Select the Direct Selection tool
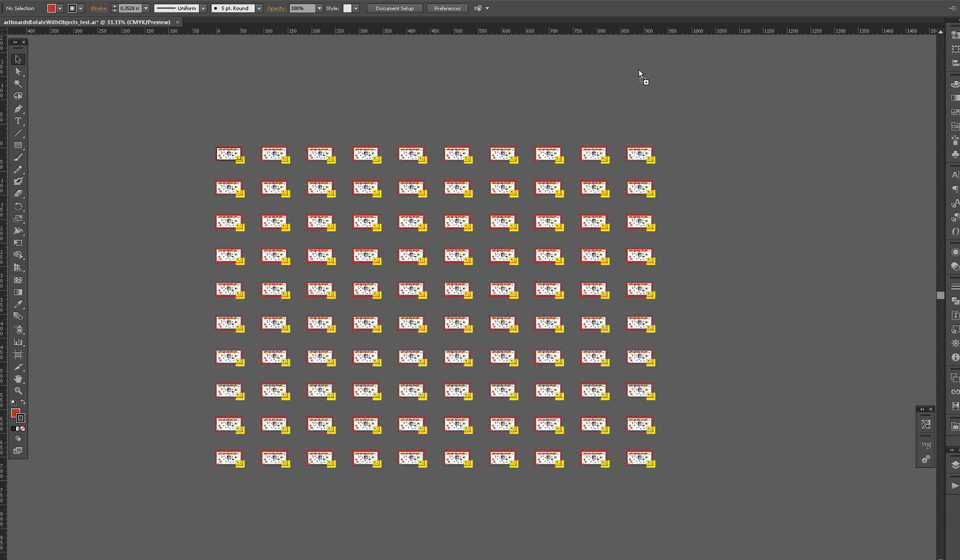This screenshot has width=960, height=560. point(18,72)
